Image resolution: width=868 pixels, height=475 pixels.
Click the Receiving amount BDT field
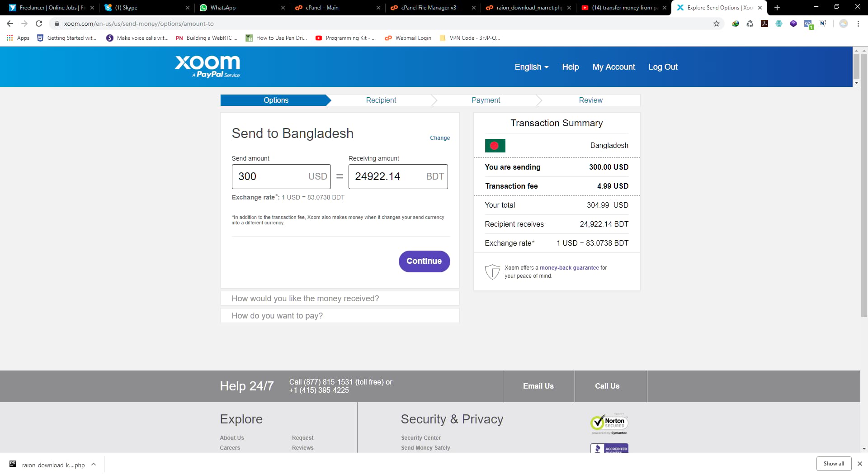click(398, 176)
